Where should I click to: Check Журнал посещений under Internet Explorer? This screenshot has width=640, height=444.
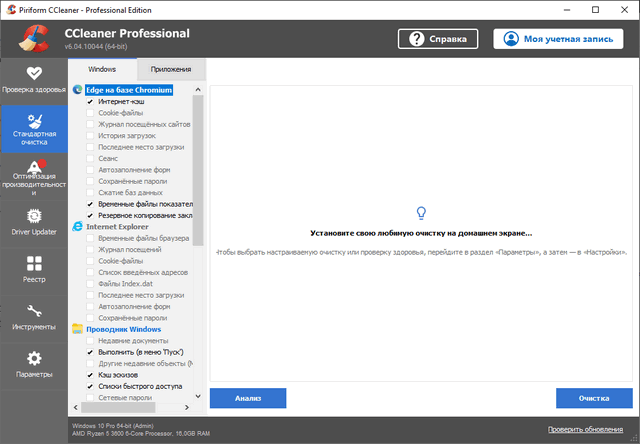pyautogui.click(x=90, y=249)
